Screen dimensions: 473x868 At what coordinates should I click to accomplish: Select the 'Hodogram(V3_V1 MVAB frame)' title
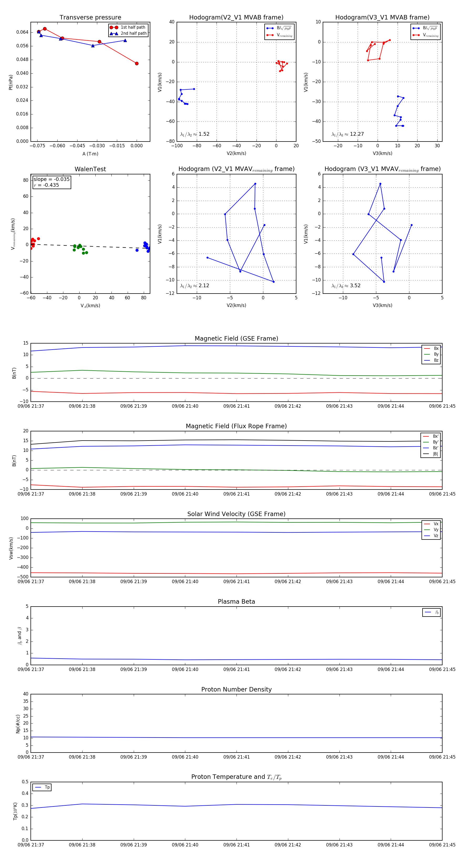point(382,18)
